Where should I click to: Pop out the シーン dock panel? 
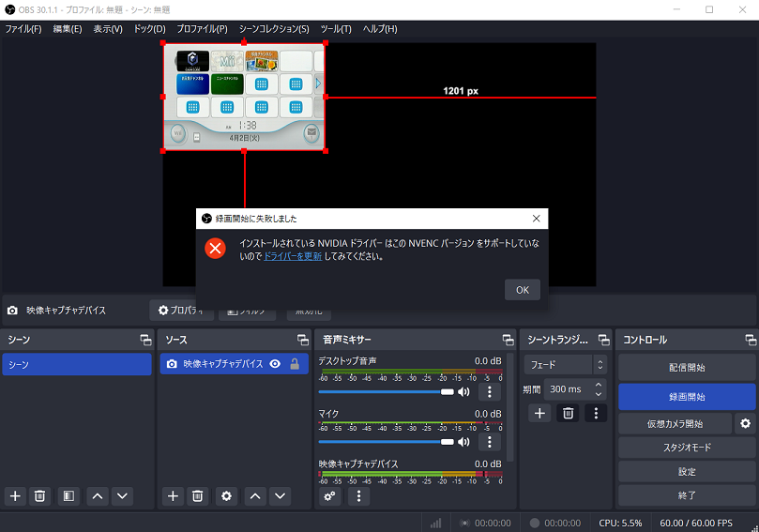tap(145, 340)
